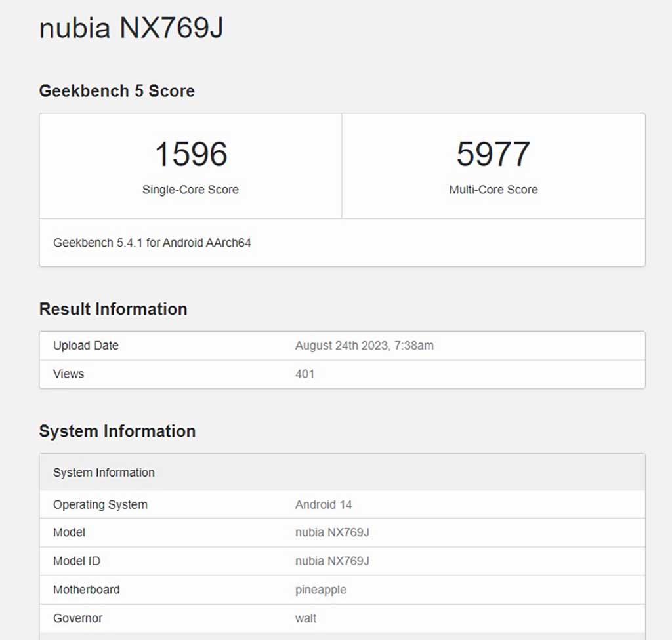Select the Model row's nubia NX769J value

click(x=332, y=532)
